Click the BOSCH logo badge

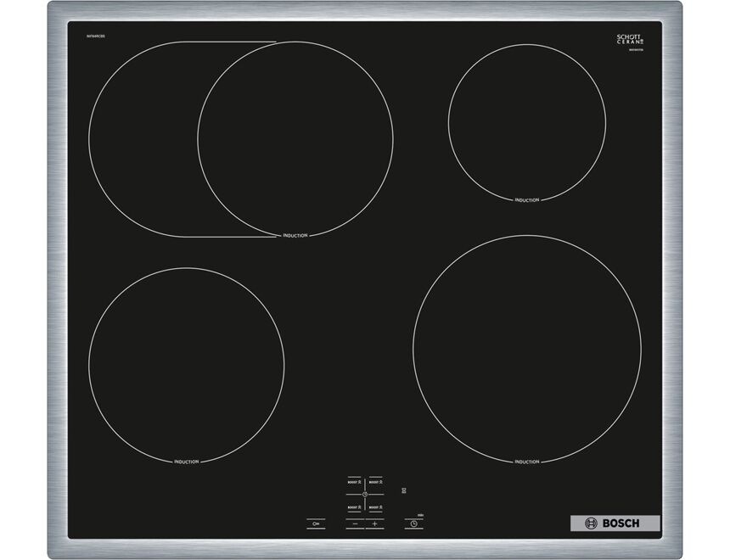coord(610,524)
